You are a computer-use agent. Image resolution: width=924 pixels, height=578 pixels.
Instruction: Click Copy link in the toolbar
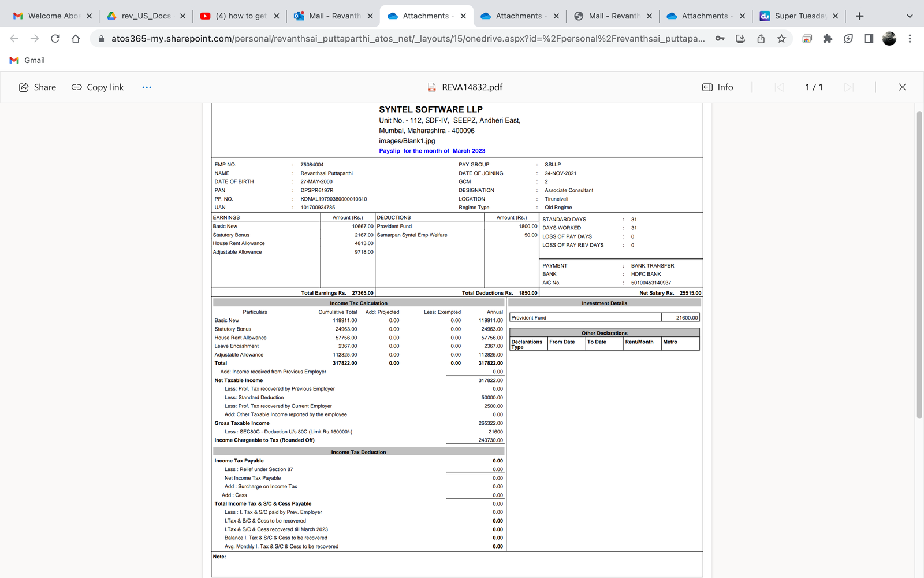point(98,87)
